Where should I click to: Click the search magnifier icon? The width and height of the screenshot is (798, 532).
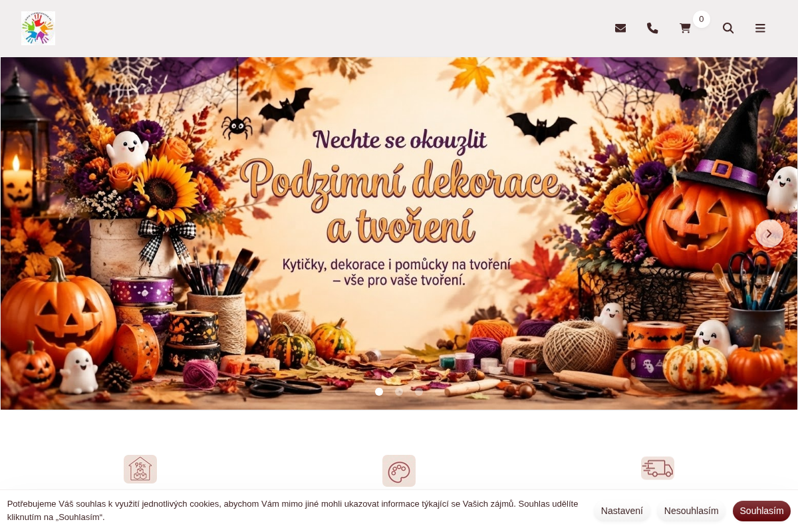pyautogui.click(x=728, y=28)
